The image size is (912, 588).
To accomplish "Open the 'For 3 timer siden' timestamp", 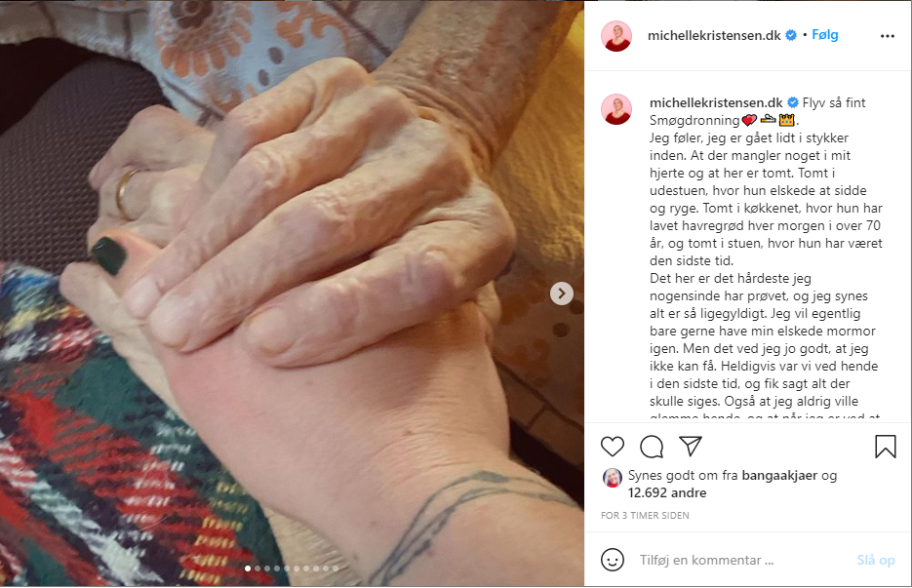I will [645, 515].
